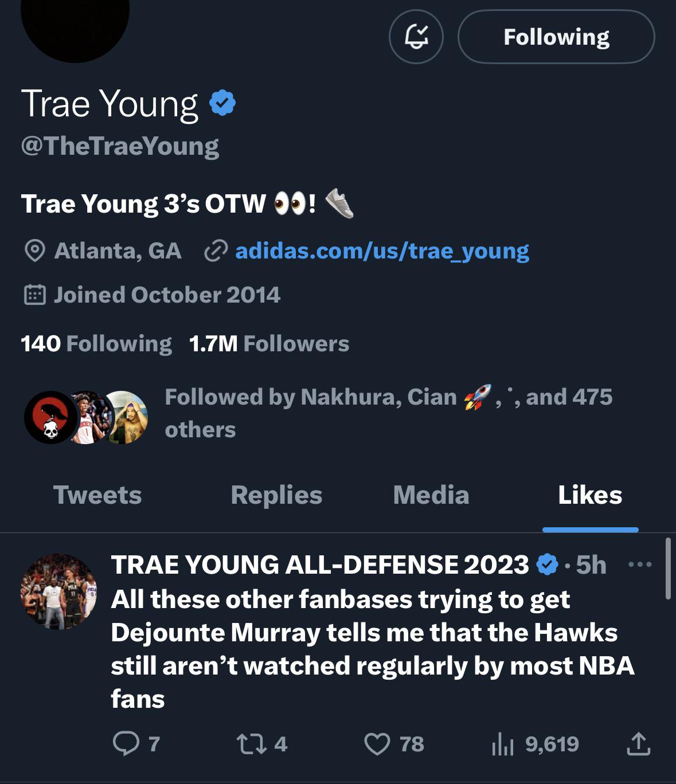Image resolution: width=676 pixels, height=784 pixels.
Task: Select the Media tab
Action: point(431,495)
